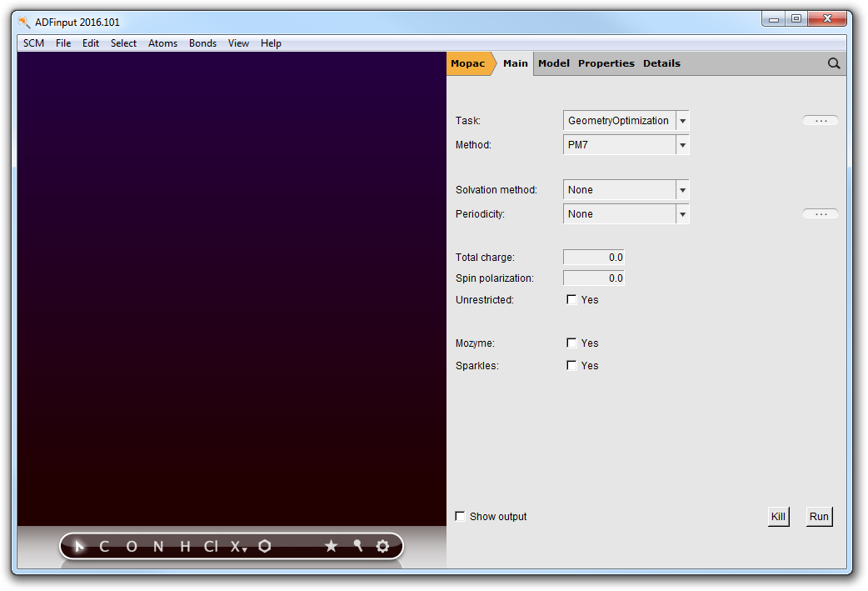Switch to the Details tab
The image size is (868, 591).
(x=661, y=63)
